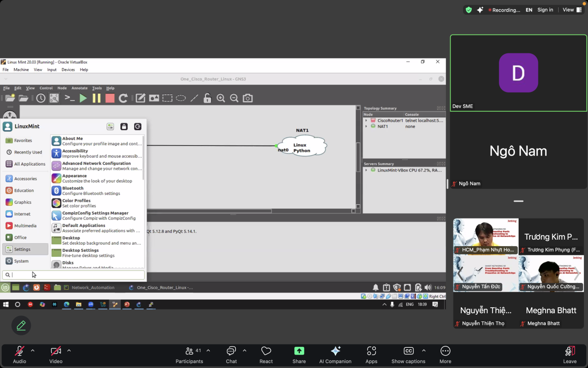
Task: Select the Internet category in Mint menu
Action: 25,214
